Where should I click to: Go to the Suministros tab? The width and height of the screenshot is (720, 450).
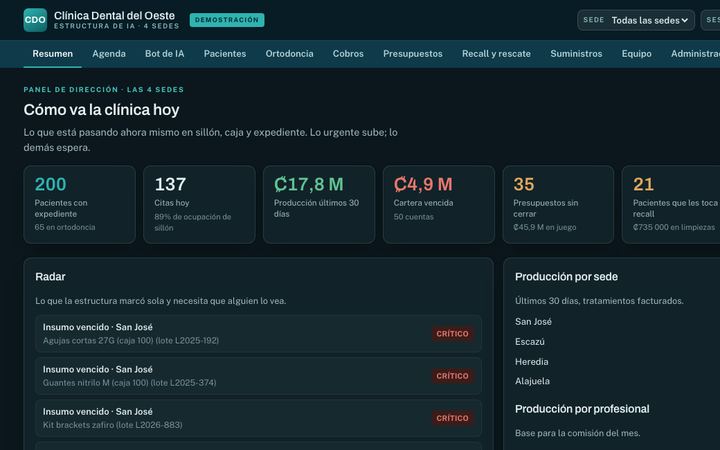pyautogui.click(x=576, y=54)
